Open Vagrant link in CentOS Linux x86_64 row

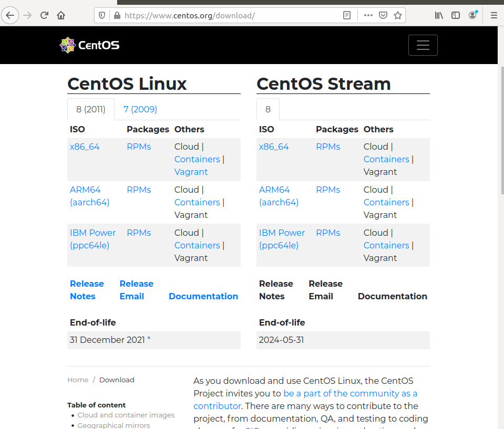tap(191, 172)
